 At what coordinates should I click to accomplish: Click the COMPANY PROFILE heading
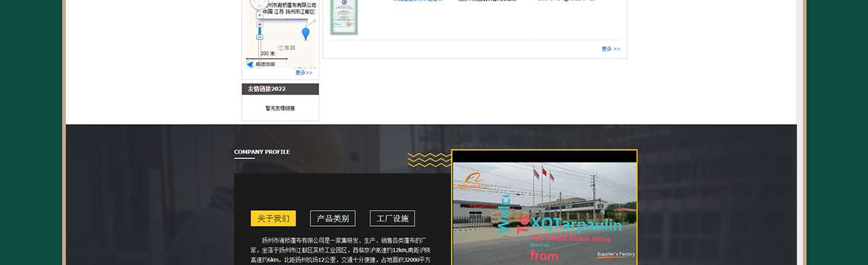pos(262,152)
